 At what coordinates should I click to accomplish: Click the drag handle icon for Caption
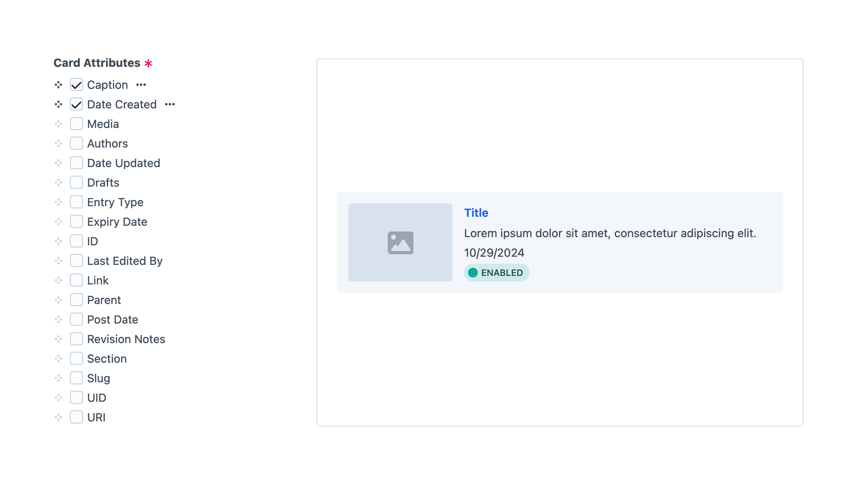58,85
